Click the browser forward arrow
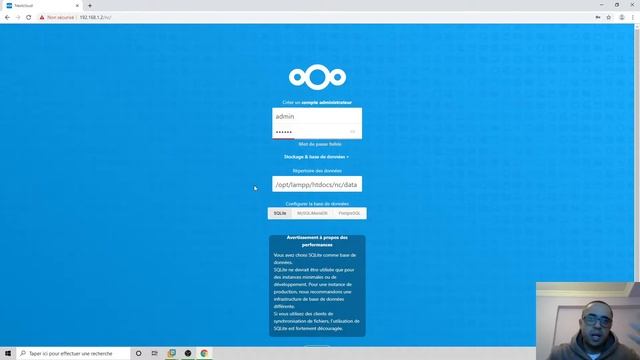The width and height of the screenshot is (640, 360). pos(18,18)
